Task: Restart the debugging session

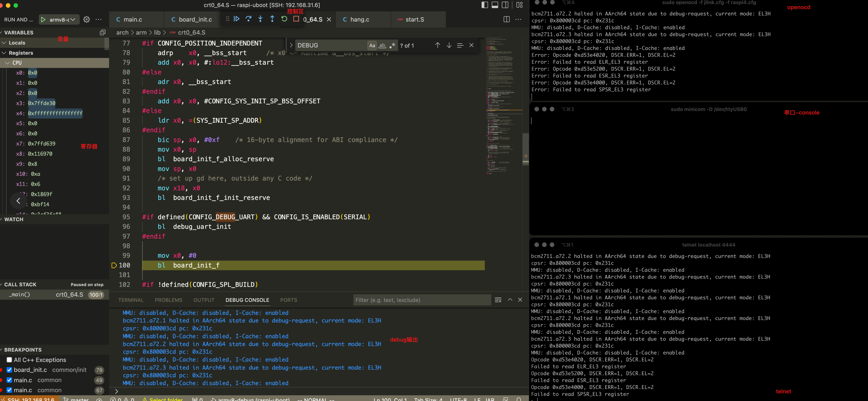Action: (284, 19)
